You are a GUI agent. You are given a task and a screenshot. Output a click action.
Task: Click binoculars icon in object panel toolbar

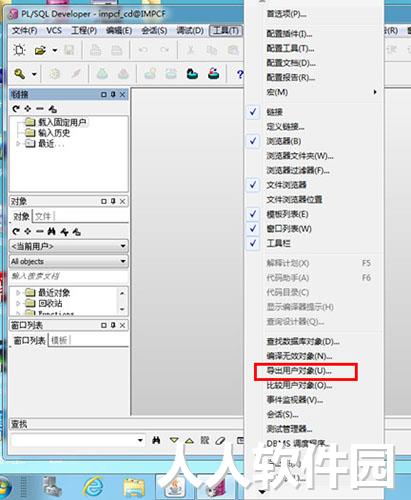pos(51,231)
